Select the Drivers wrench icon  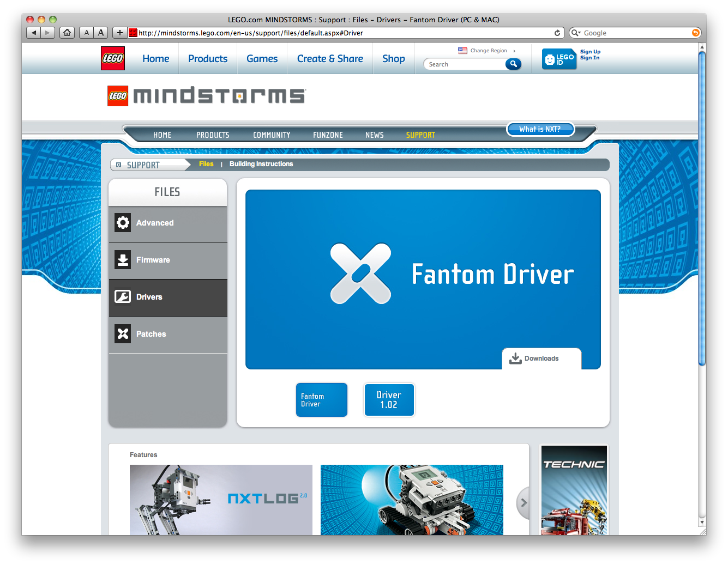123,297
